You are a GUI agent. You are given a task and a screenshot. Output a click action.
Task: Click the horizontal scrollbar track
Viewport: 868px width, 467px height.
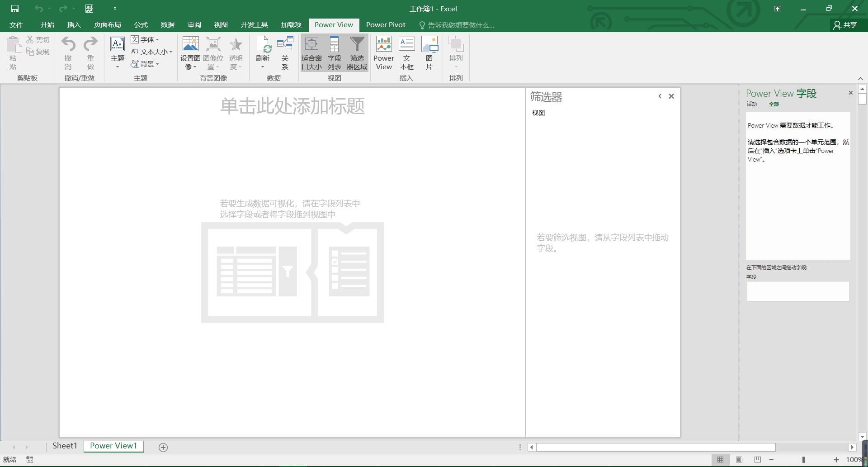[812, 448]
